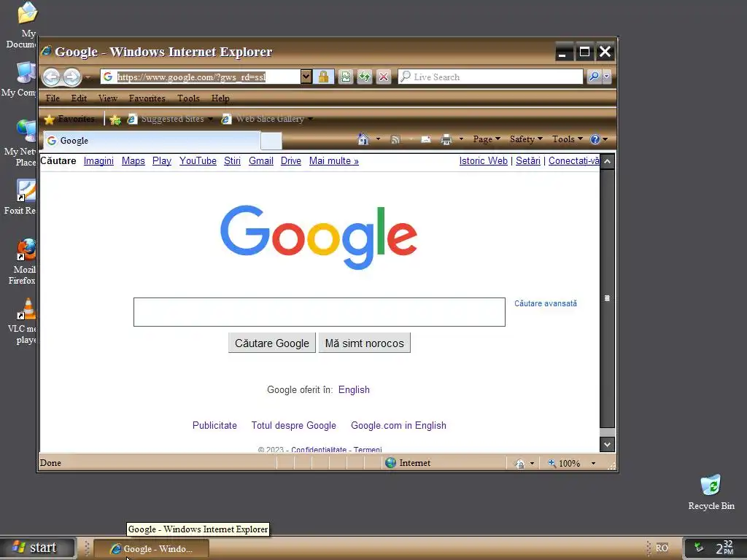This screenshot has height=560, width=747.
Task: Open the Căutare avansată link
Action: (x=546, y=303)
